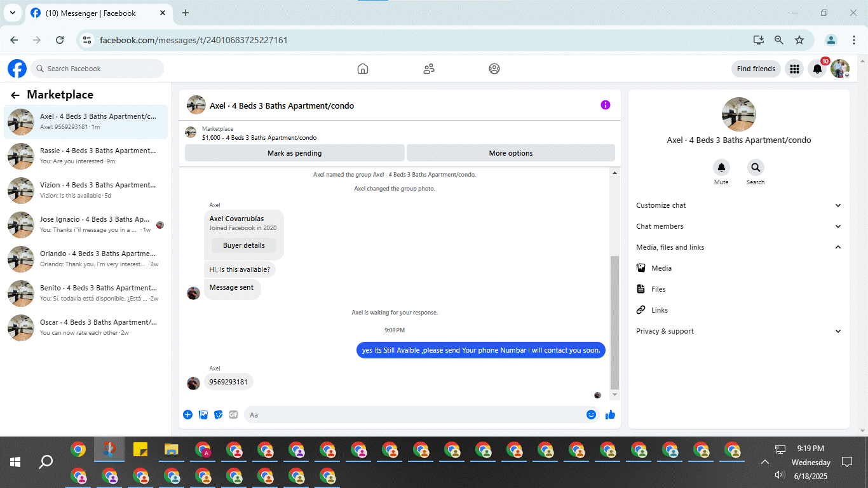Reload the page in Chrome
Screen dimensions: 868x488
(x=60, y=40)
